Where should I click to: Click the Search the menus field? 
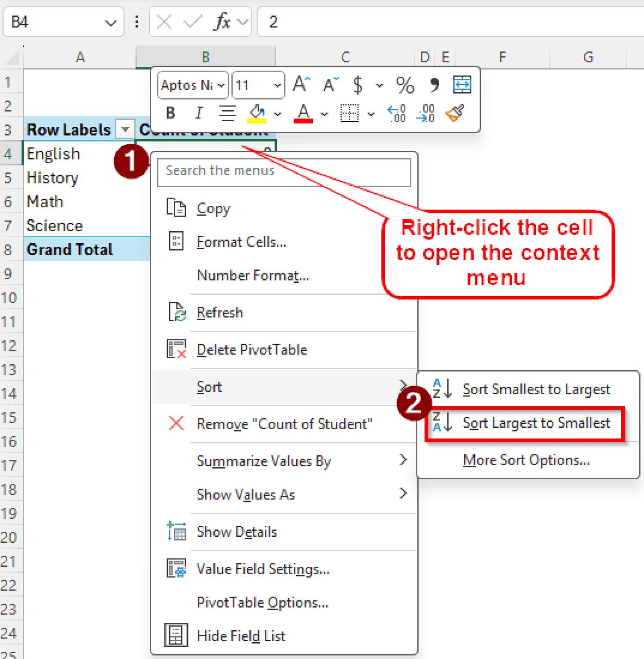(284, 171)
